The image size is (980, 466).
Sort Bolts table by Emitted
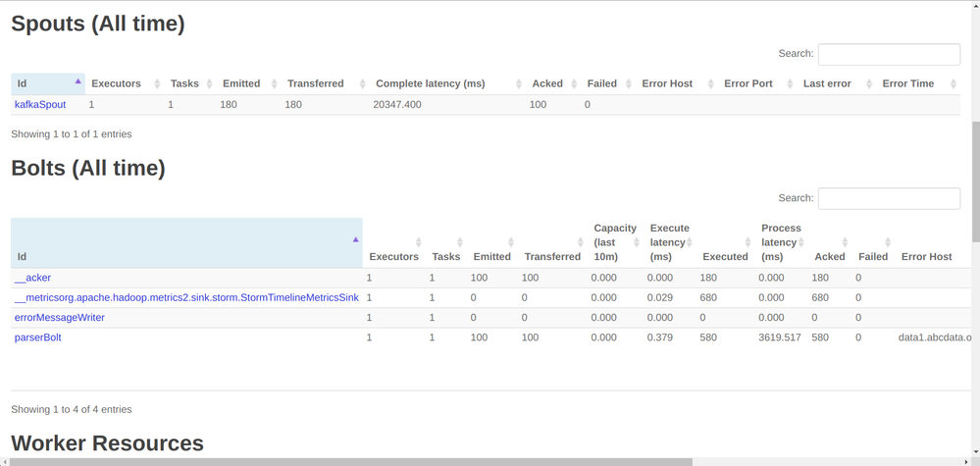click(492, 243)
